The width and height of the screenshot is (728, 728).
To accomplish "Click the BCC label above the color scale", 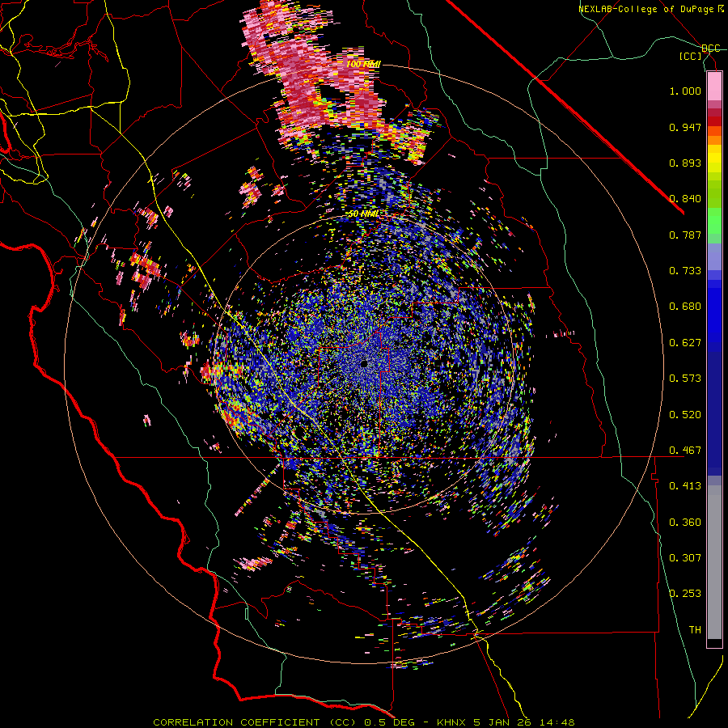I will [x=711, y=49].
